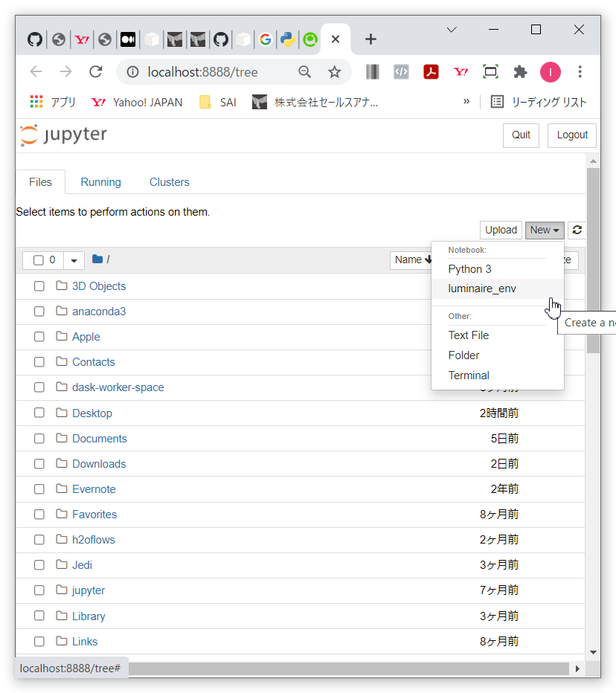Expand the bookmarks overflow chevron
The width and height of the screenshot is (616, 693).
[466, 101]
